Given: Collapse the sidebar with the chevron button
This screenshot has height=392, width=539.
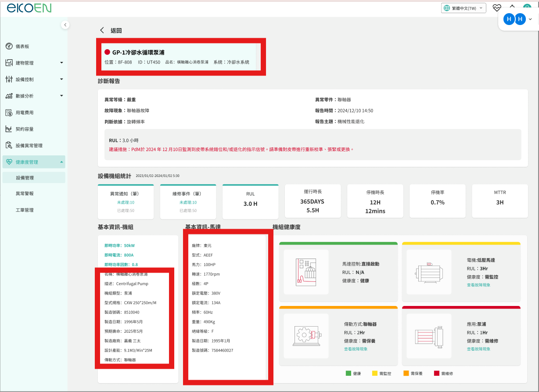Looking at the screenshot, I should 65,25.
